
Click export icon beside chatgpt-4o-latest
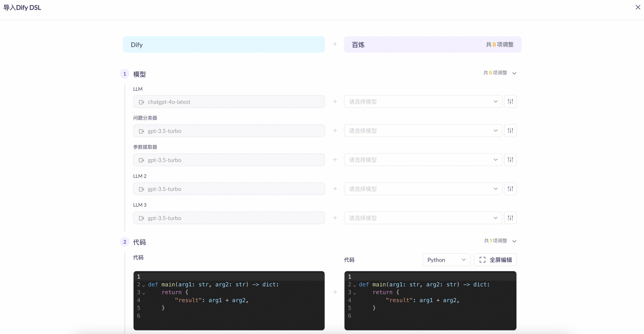[142, 102]
